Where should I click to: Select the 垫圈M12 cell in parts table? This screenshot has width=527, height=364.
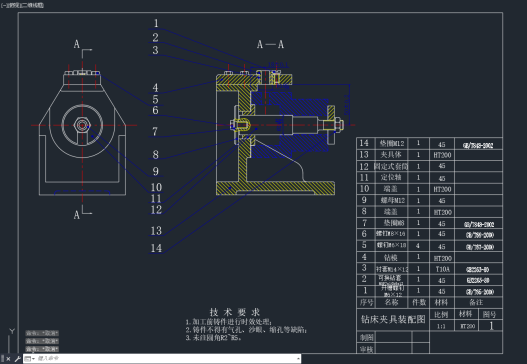(x=392, y=144)
